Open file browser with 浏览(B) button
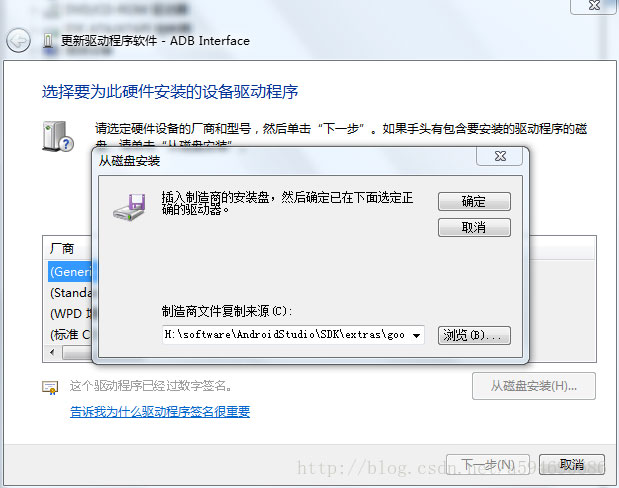 point(474,336)
